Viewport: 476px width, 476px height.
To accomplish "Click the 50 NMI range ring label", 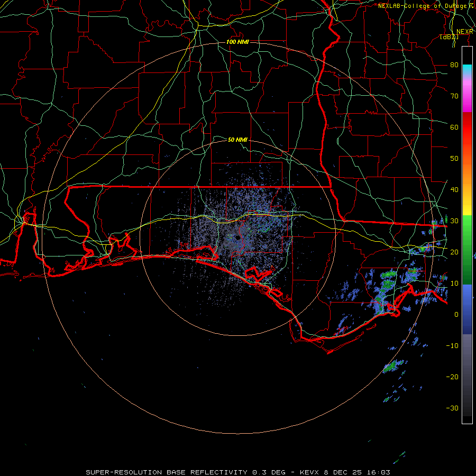I will pos(237,140).
